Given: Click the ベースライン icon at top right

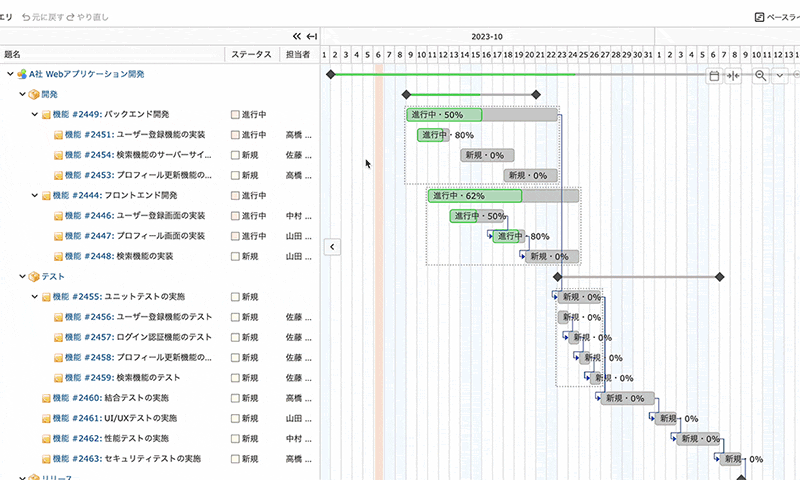Looking at the screenshot, I should 759,17.
